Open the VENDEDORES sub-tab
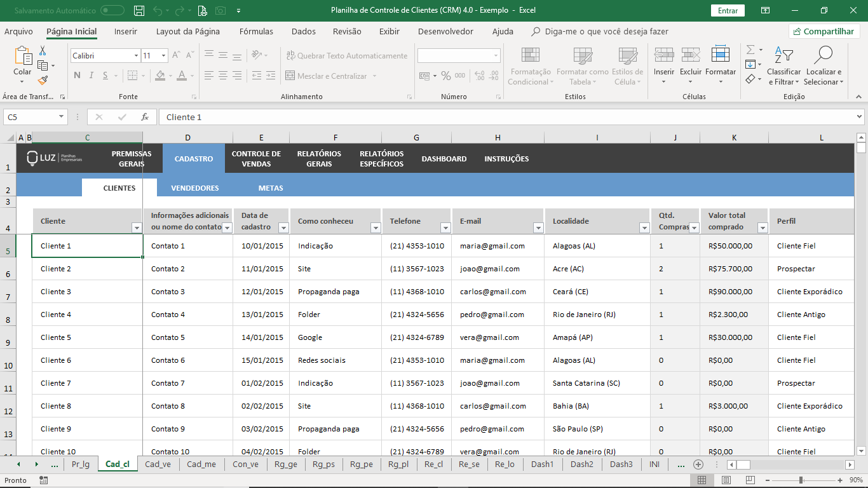 [x=195, y=188]
